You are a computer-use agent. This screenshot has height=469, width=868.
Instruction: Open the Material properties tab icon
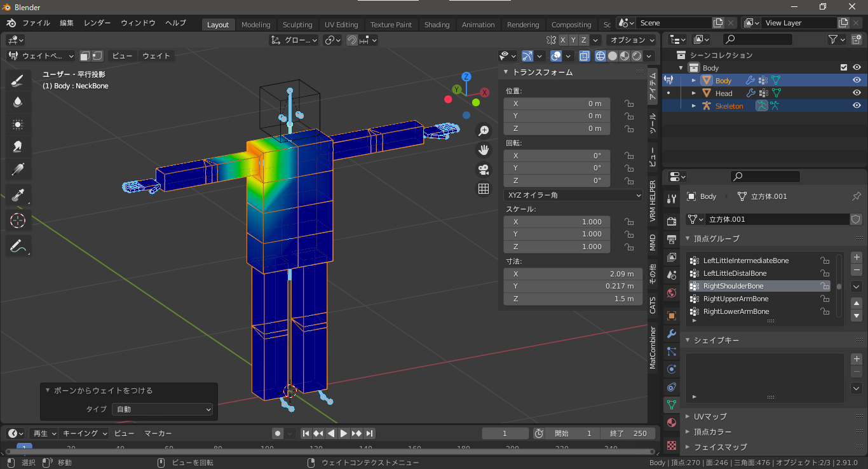[671, 423]
